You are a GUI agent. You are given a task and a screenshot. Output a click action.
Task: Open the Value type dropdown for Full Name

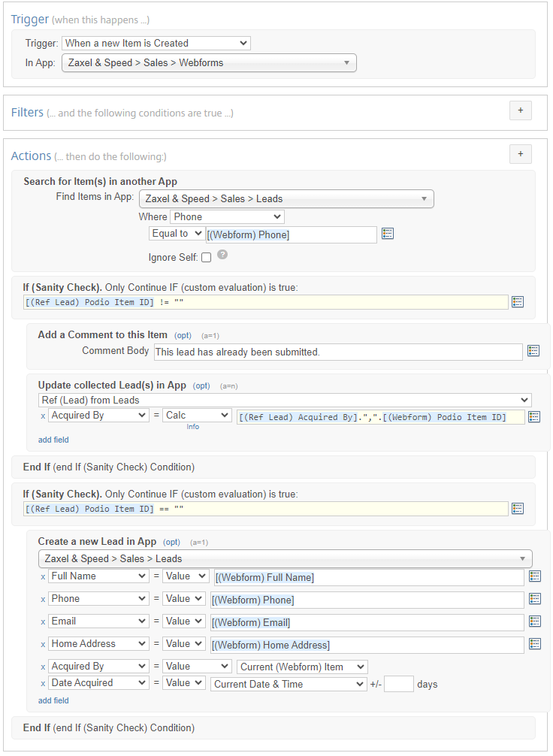185,576
